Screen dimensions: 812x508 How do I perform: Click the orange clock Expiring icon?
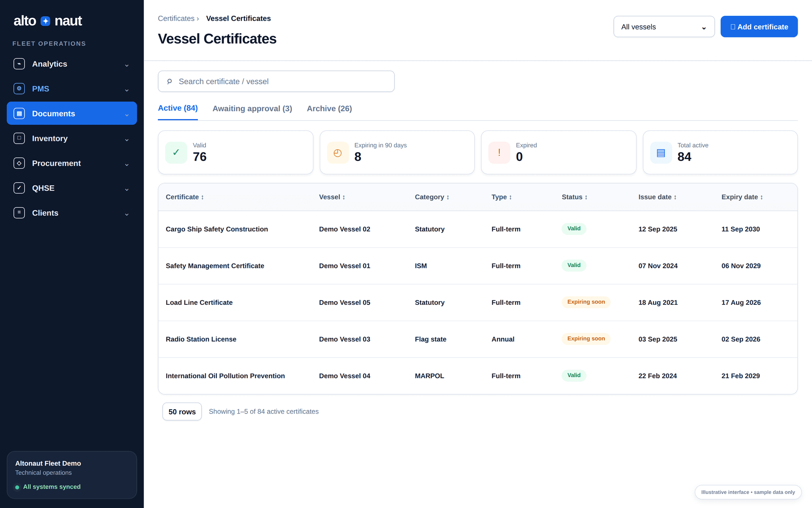tap(338, 152)
